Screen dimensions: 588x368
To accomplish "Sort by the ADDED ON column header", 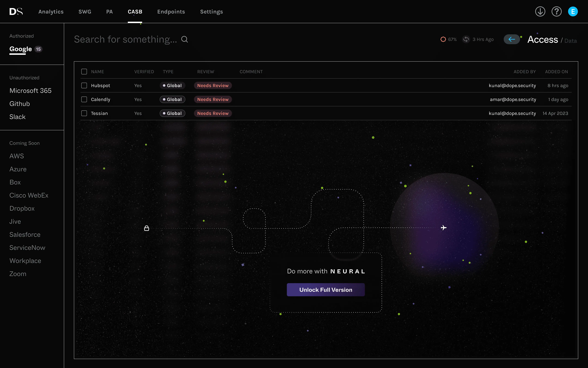I will (x=556, y=72).
